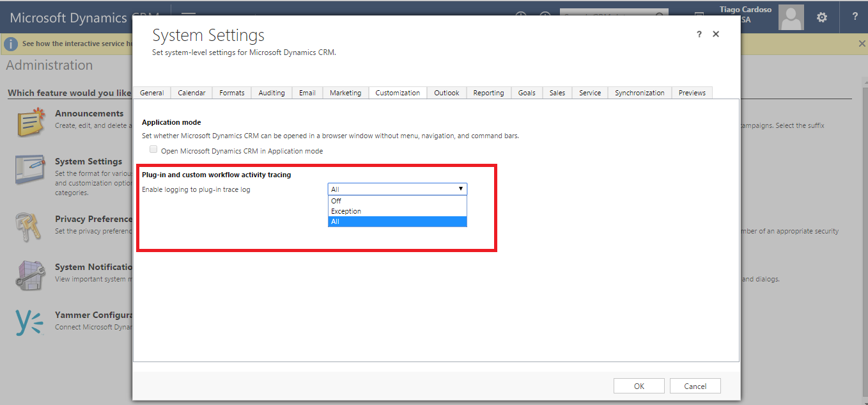This screenshot has width=868, height=405.
Task: Click the Cancel button
Action: [695, 385]
